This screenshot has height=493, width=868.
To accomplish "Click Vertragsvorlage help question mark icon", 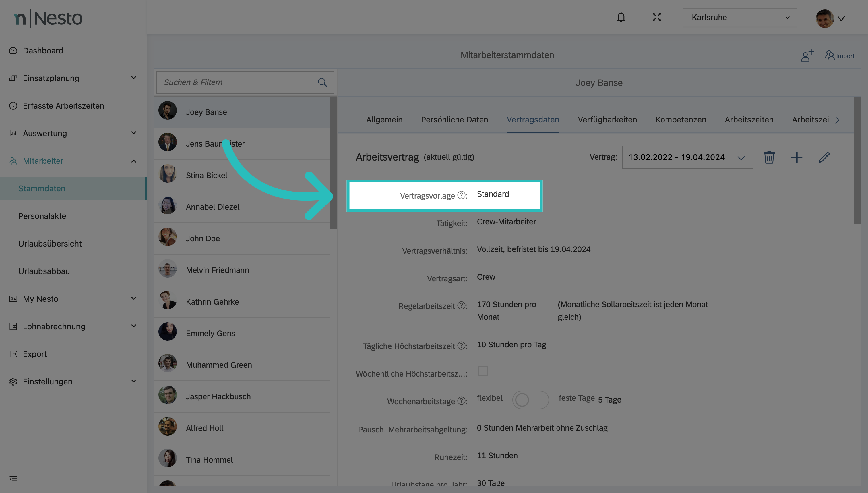I will pos(461,195).
